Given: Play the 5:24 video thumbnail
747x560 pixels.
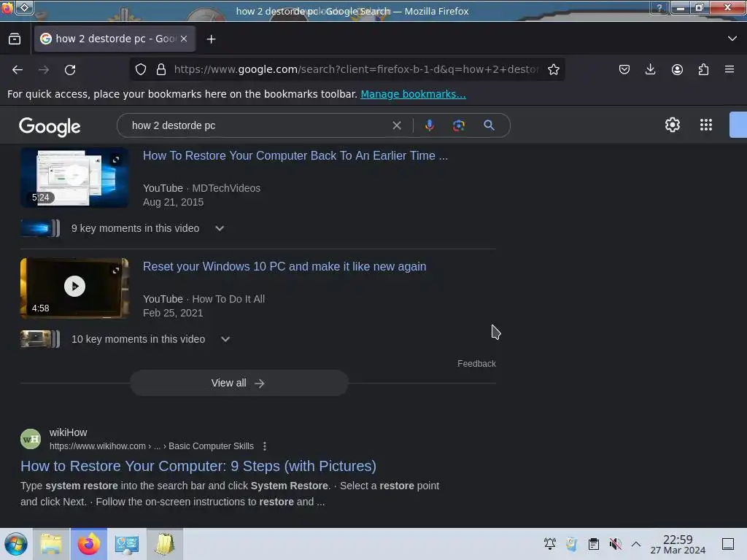Looking at the screenshot, I should [x=74, y=177].
